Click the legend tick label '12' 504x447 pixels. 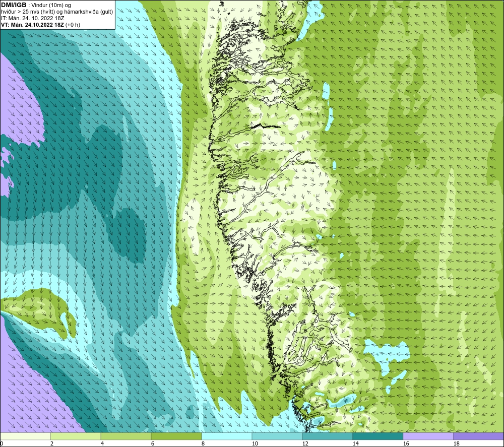(x=305, y=443)
